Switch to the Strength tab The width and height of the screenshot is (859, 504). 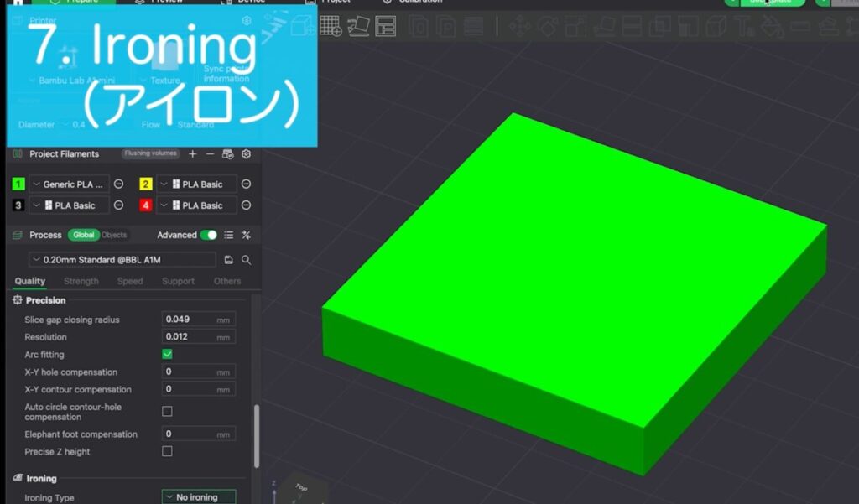point(81,281)
